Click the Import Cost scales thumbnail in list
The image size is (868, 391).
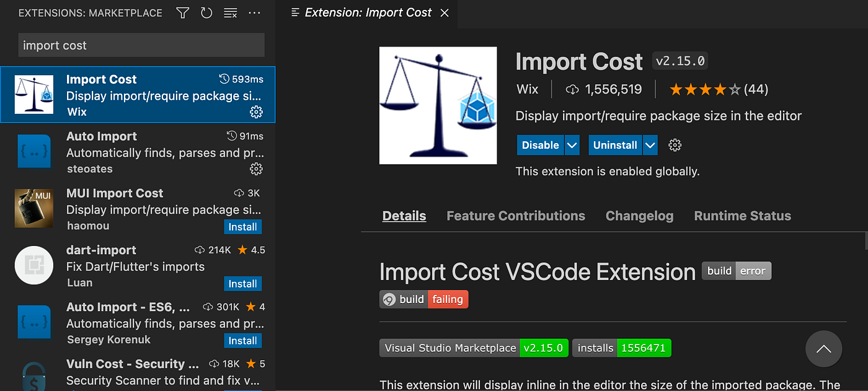(x=34, y=94)
